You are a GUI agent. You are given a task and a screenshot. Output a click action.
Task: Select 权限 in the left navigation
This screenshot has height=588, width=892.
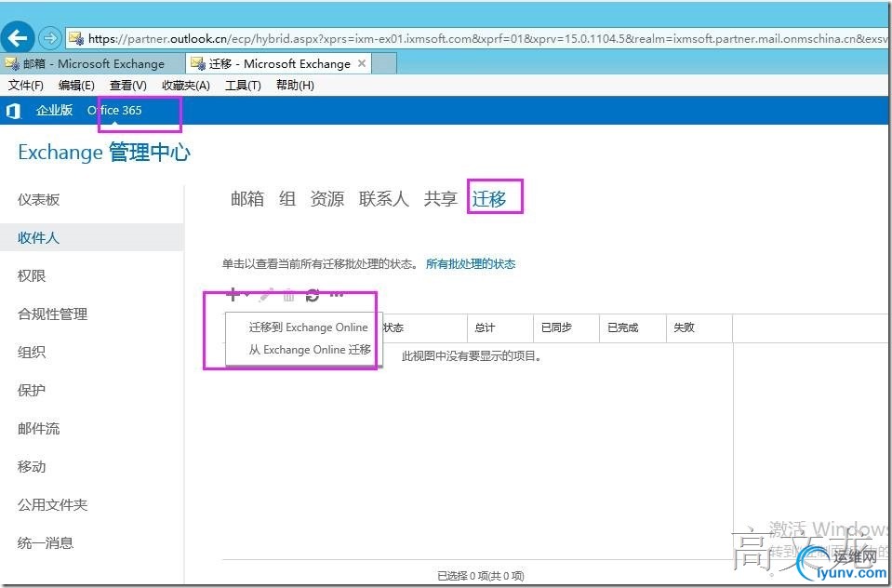pos(32,276)
